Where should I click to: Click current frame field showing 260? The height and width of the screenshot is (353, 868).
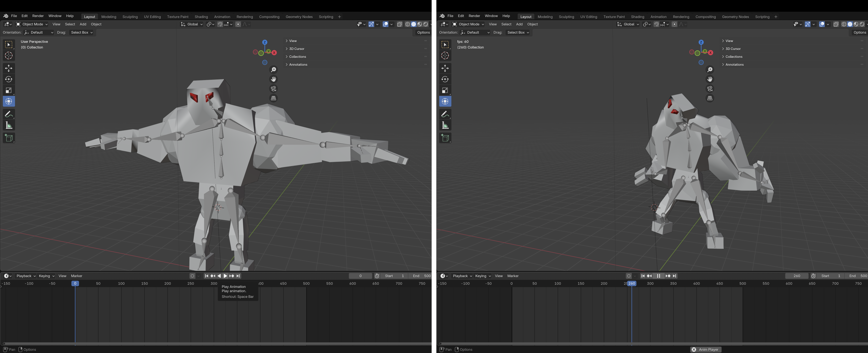(797, 276)
